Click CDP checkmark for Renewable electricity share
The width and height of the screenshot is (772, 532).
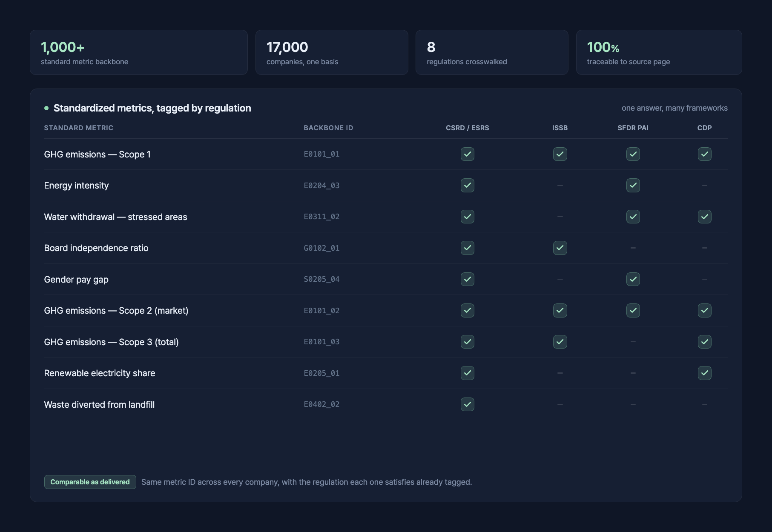pos(705,373)
